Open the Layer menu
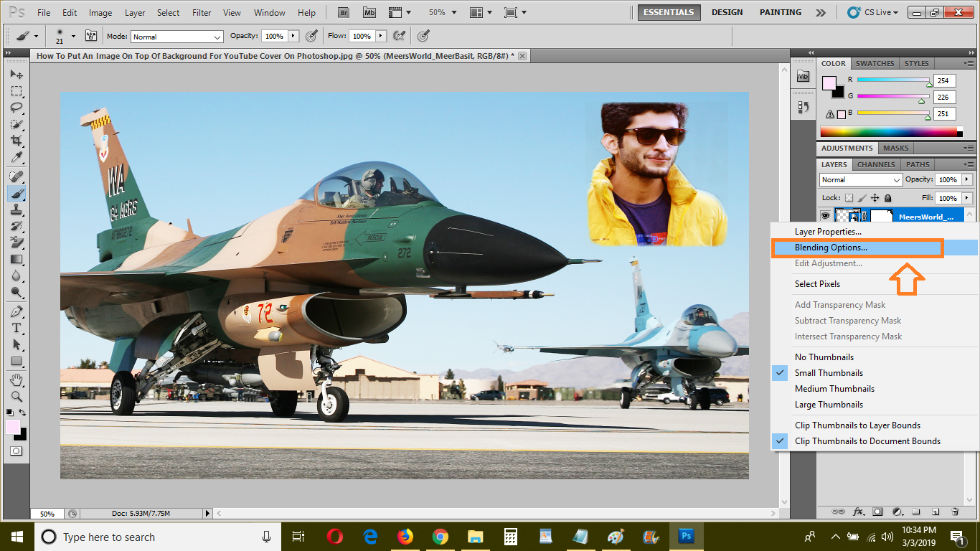This screenshot has width=980, height=551. 135,13
